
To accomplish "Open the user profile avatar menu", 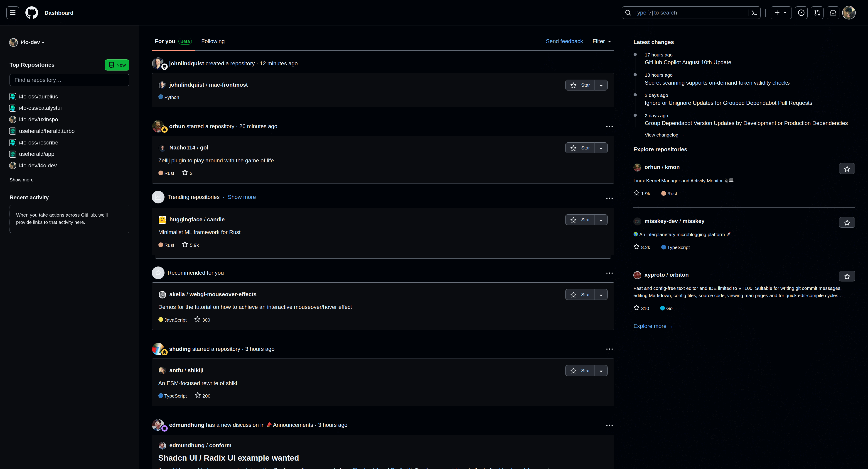I will [849, 13].
